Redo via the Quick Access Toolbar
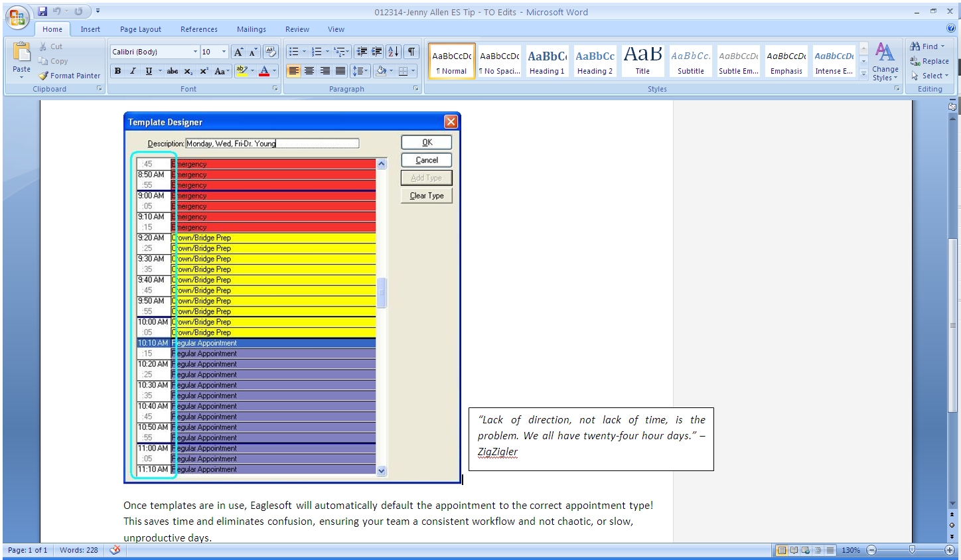The width and height of the screenshot is (961, 560). [x=79, y=11]
